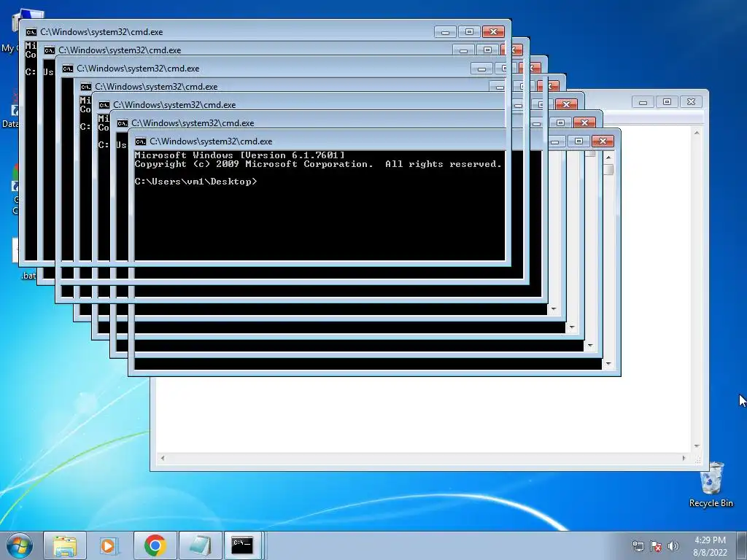The height and width of the screenshot is (560, 747).
Task: Open the clock showing 4:29 PM
Action: [710, 546]
